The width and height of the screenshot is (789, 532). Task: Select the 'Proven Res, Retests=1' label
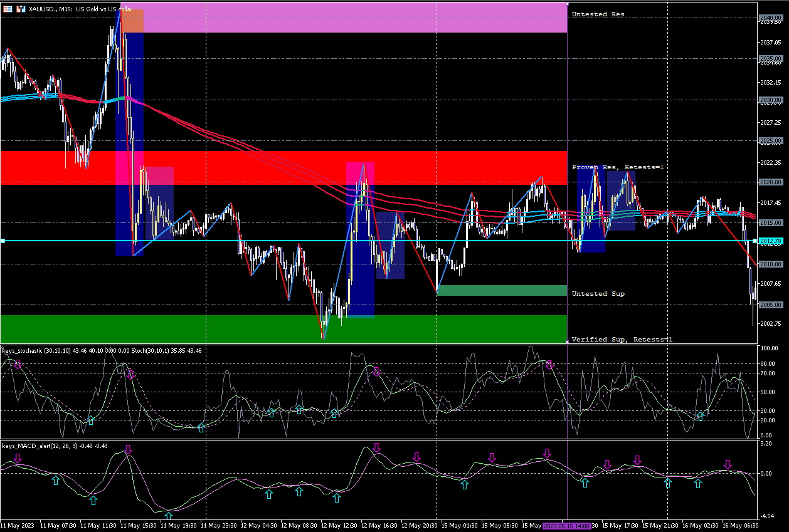click(618, 167)
